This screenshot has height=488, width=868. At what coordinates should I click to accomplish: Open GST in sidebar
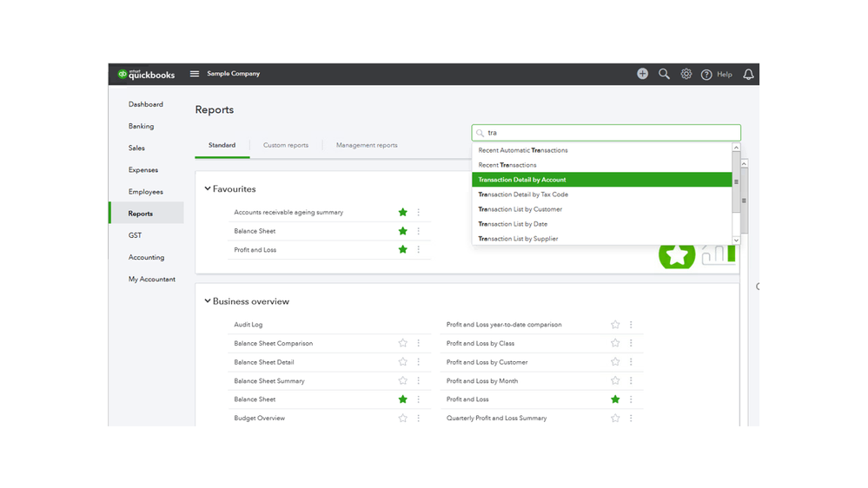135,235
